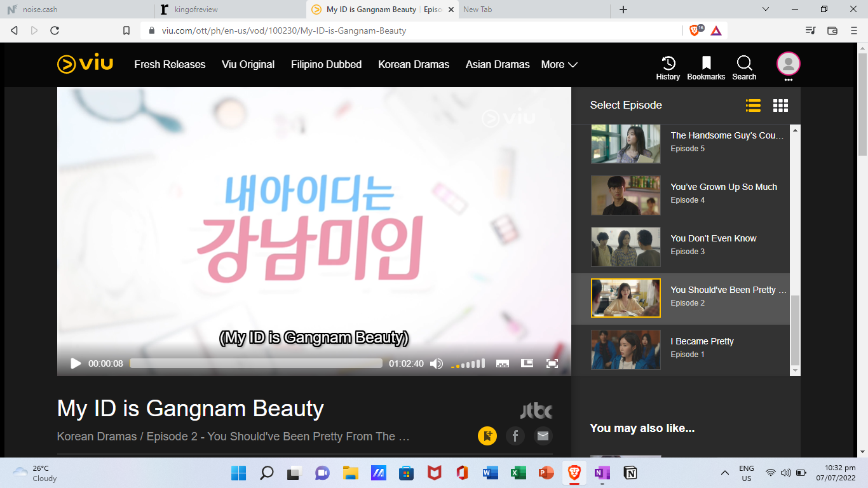Image resolution: width=868 pixels, height=488 pixels.
Task: Select "You Should've Been Pretty" episode title
Action: point(729,290)
